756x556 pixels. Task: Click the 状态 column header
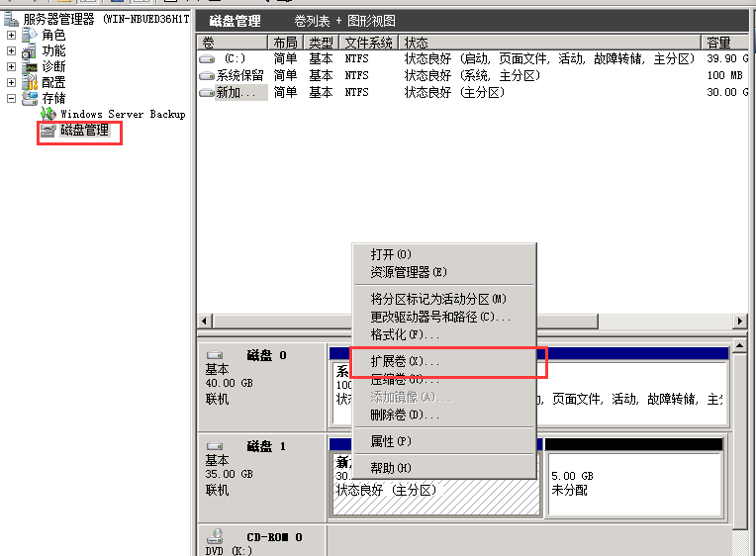pos(417,43)
